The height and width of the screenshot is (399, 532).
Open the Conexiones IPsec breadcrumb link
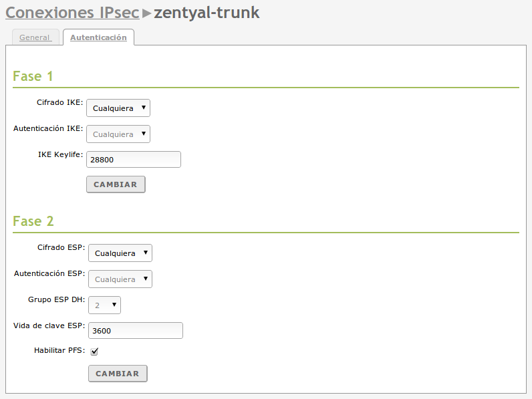coord(72,13)
